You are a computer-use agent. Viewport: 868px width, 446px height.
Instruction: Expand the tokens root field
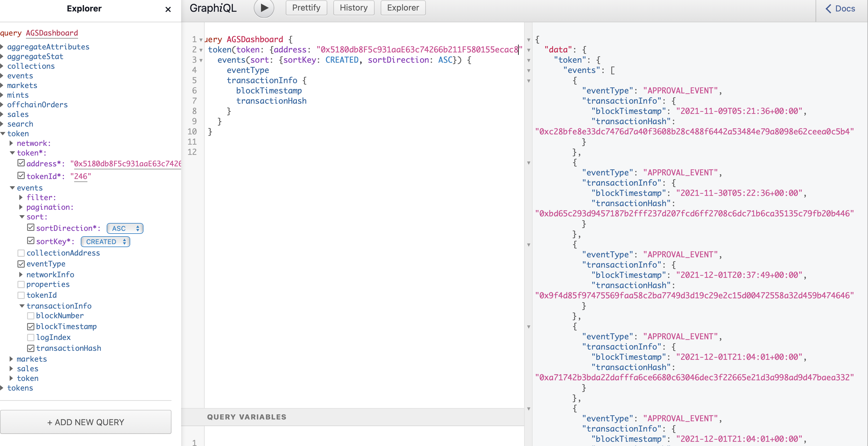click(2, 388)
